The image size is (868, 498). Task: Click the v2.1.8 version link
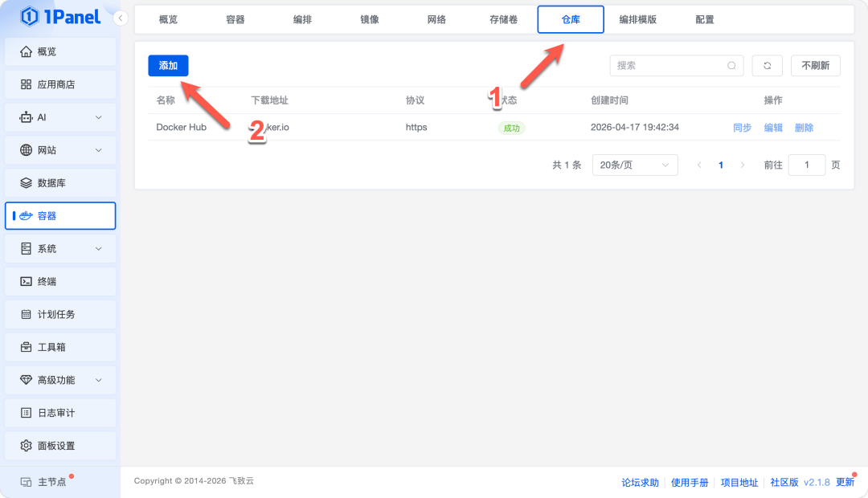(x=817, y=482)
